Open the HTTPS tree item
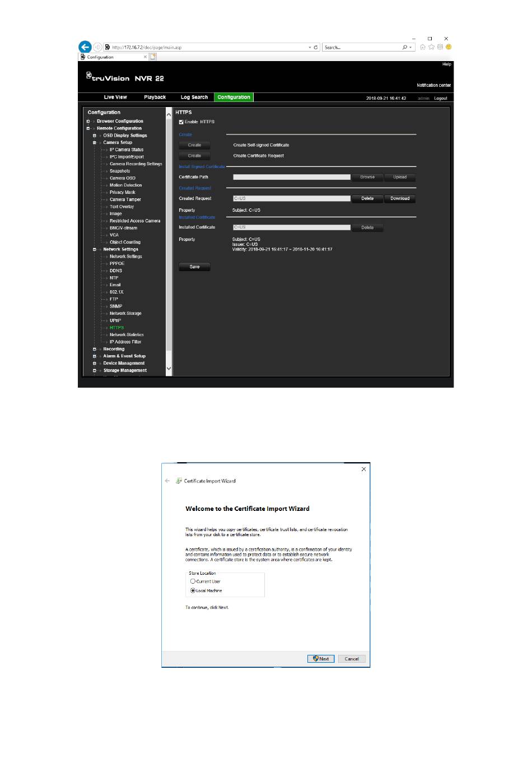Screen dimensions: 532x777 pyautogui.click(x=116, y=328)
